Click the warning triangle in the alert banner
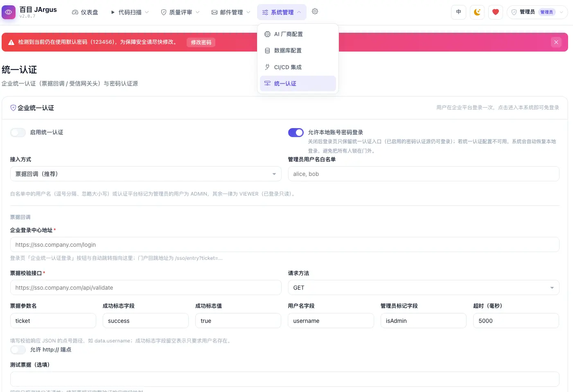Image resolution: width=573 pixels, height=392 pixels. (x=11, y=42)
